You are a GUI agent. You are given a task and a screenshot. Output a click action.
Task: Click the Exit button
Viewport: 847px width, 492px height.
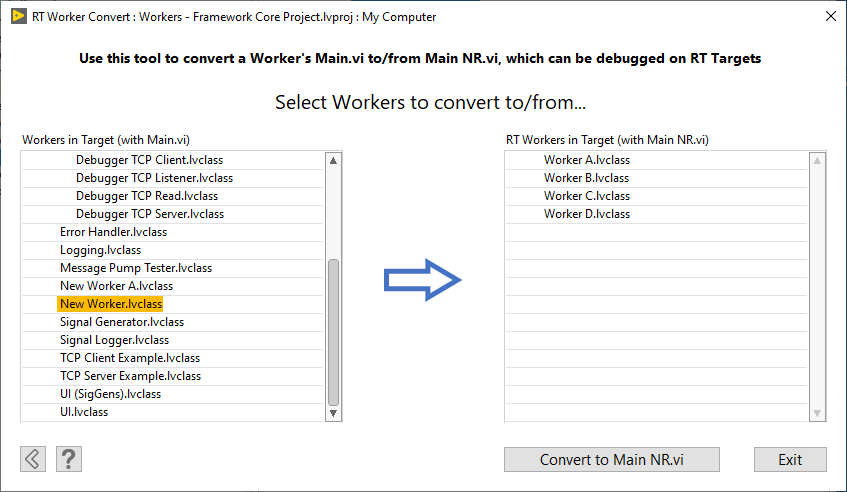790,460
